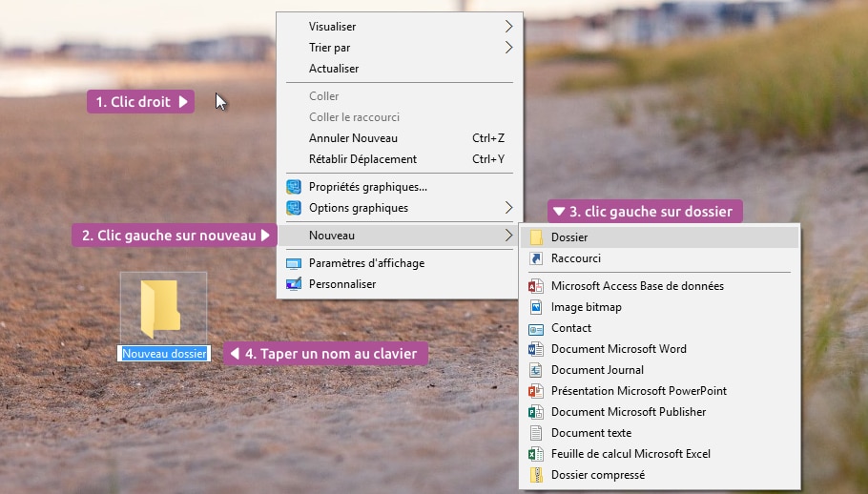Click the Propriétés graphiques icon
This screenshot has height=494, width=868.
coord(294,187)
